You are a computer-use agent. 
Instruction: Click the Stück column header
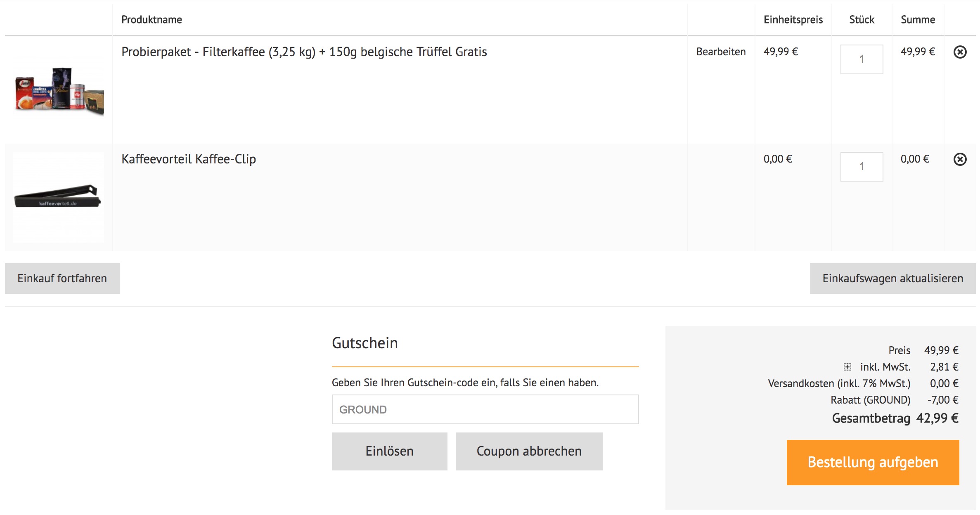click(862, 20)
